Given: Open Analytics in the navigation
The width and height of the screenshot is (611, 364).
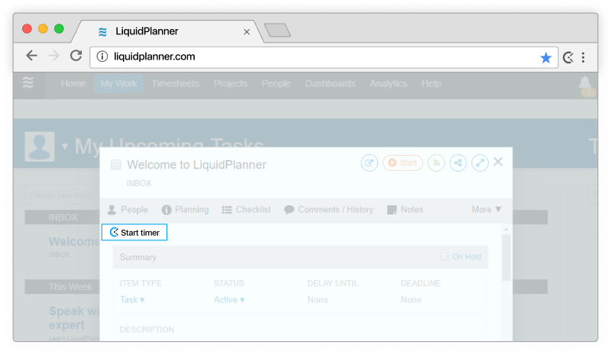Looking at the screenshot, I should [x=388, y=84].
